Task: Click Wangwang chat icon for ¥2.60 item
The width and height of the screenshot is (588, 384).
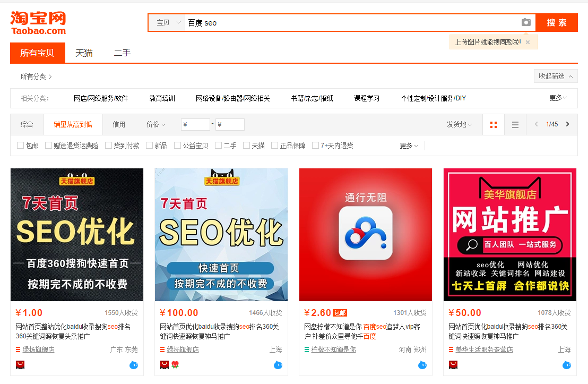Action: [x=422, y=364]
